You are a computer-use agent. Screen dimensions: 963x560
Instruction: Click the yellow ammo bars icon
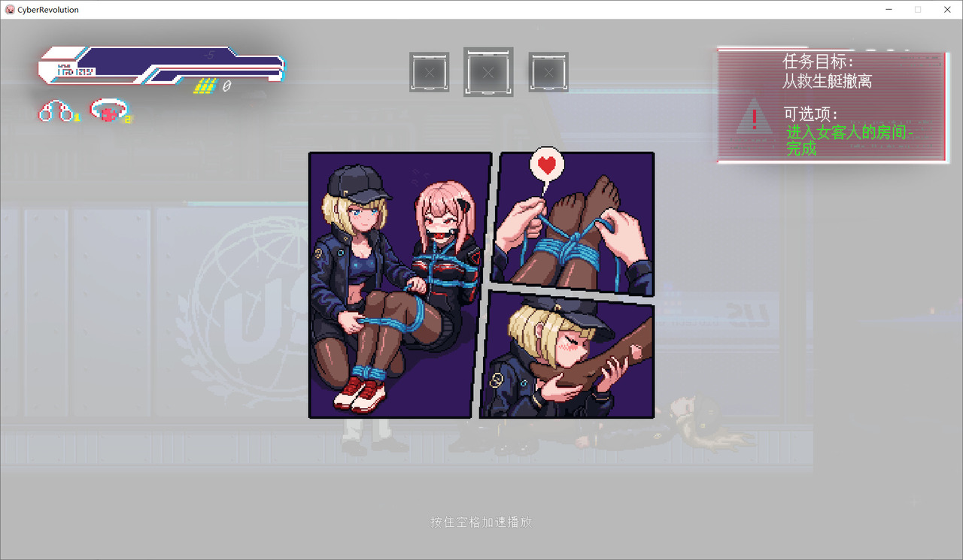pyautogui.click(x=205, y=86)
